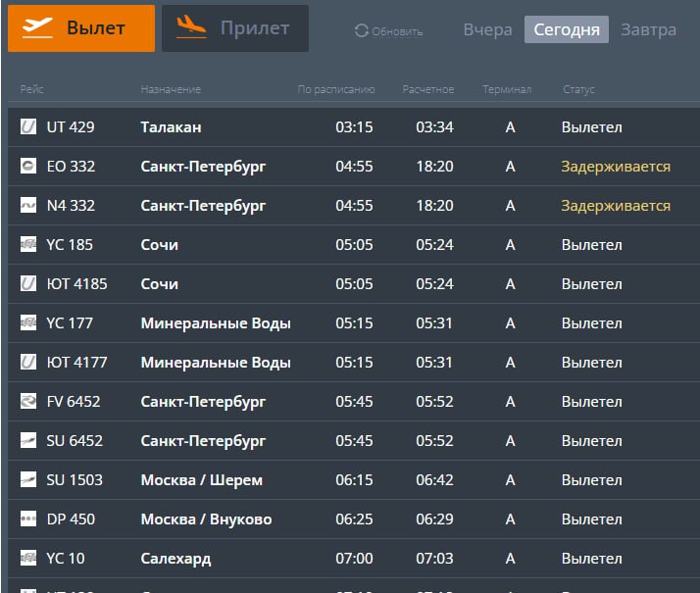
Task: Click the Pobeda dots icon for DP 450
Action: coord(28,519)
